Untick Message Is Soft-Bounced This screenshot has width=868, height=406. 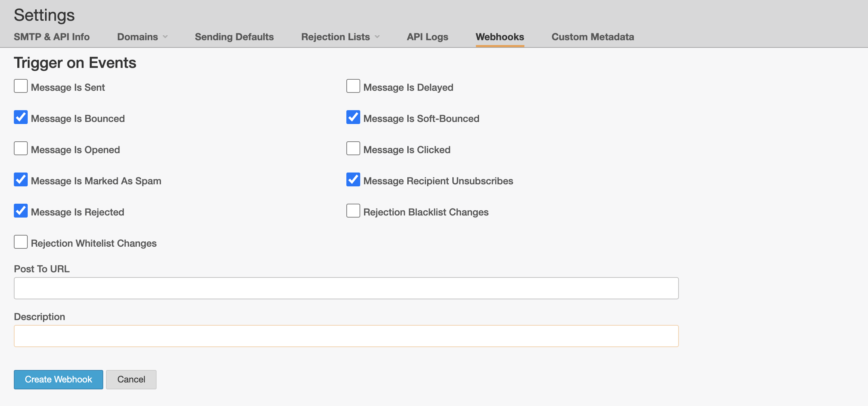pos(353,117)
